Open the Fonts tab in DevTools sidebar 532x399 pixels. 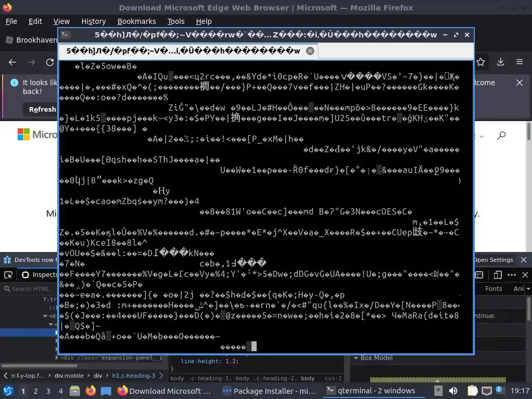coord(494,289)
